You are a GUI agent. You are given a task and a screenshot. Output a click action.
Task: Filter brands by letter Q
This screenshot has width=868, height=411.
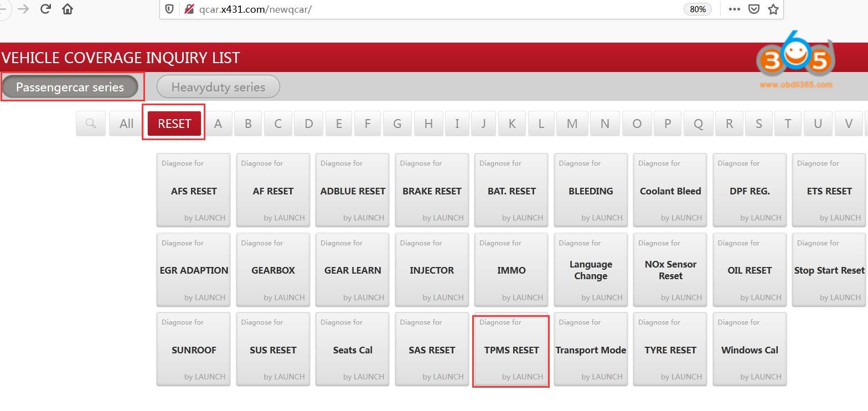point(698,124)
